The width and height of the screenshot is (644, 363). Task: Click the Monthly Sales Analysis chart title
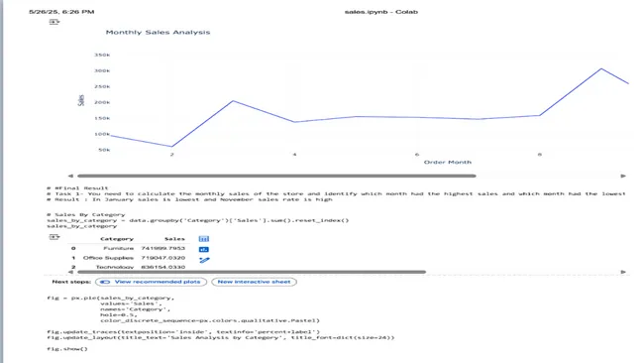pos(158,33)
